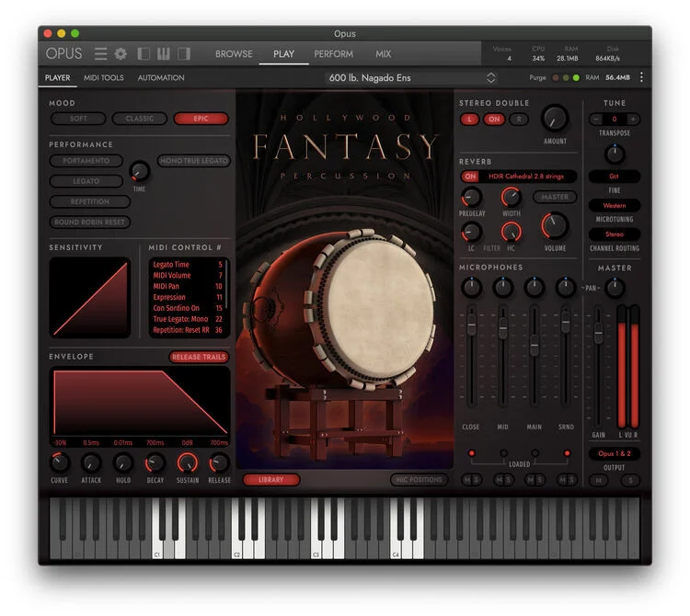Click the Mic Positions button
This screenshot has height=616, width=690.
click(x=419, y=480)
